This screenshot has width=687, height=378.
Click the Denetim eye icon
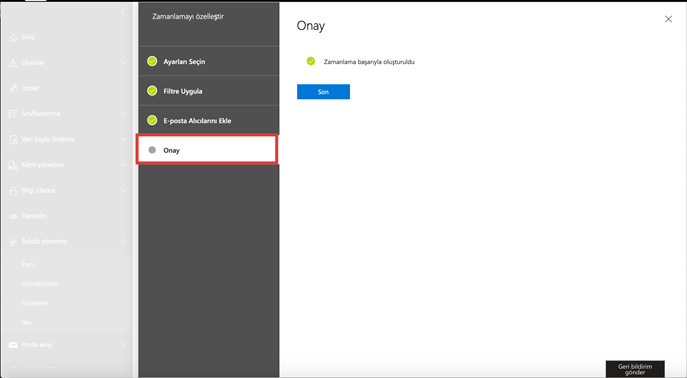tap(13, 216)
